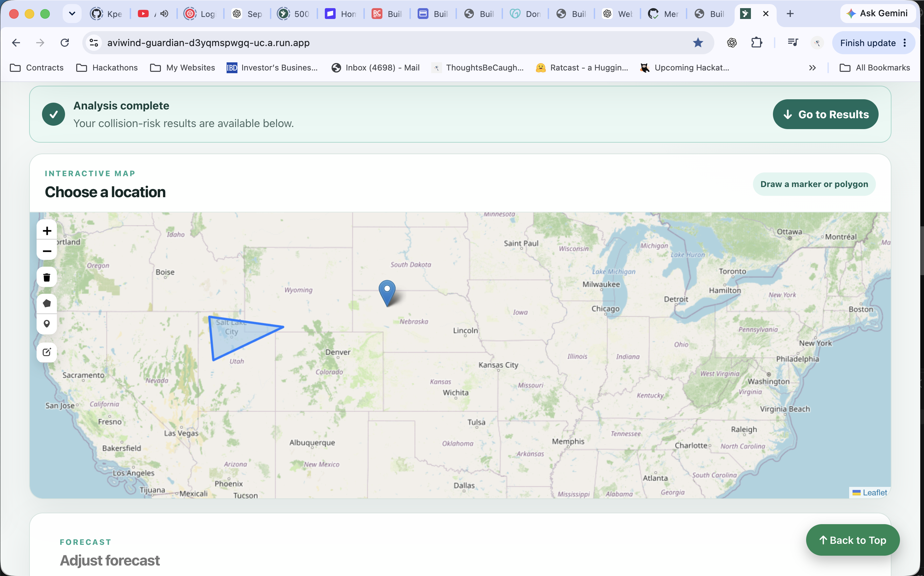The height and width of the screenshot is (576, 924).
Task: Expand the tab search dropdown
Action: point(71,14)
